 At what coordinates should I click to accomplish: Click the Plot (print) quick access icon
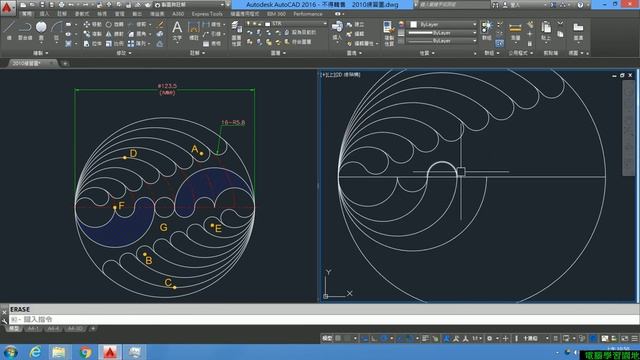(61, 4)
